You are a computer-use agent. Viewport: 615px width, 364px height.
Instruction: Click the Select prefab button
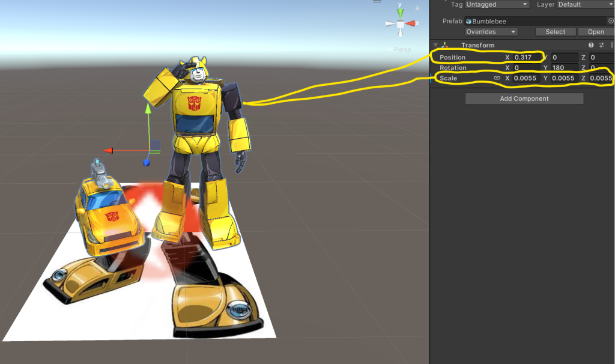(555, 32)
